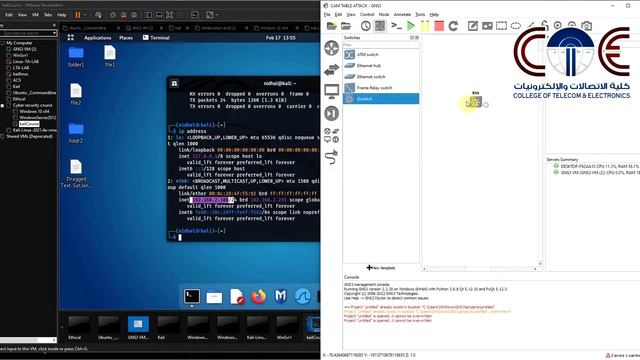
Task: Open the VMware Tabs menu
Action: [x=48, y=15]
